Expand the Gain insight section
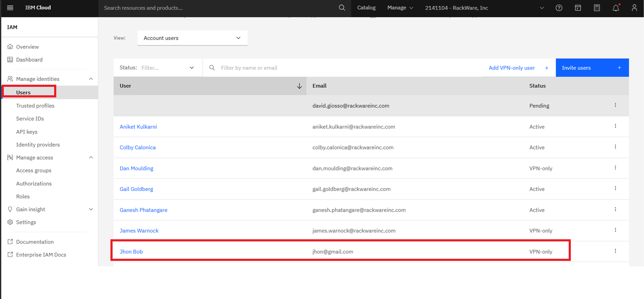The image size is (644, 299). pos(91,209)
